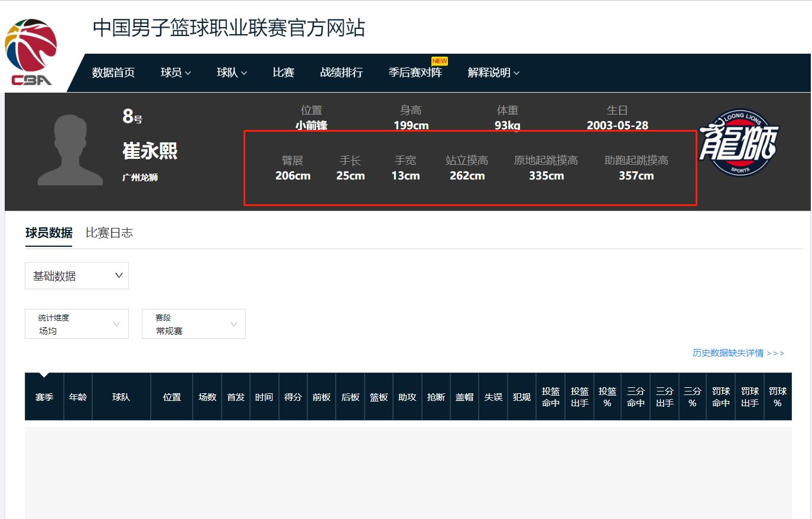Click the 广州龙狮 team name link
Screen dimensions: 812x519
[x=140, y=178]
